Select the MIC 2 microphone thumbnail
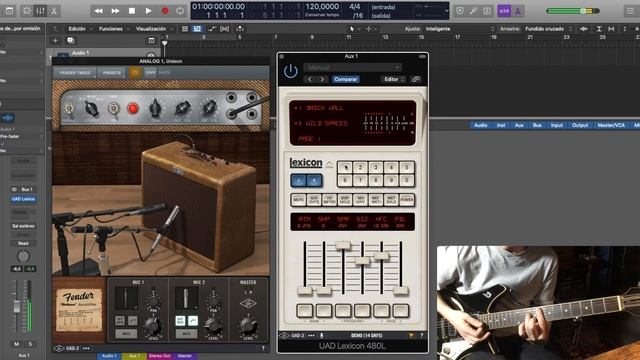The width and height of the screenshot is (640, 360). point(186,298)
